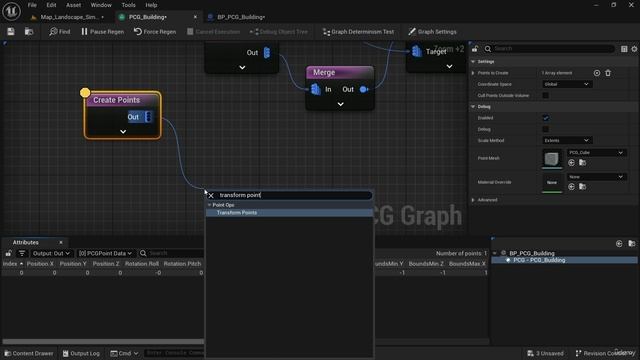Close the Attributes tab
Image resolution: width=640 pixels, height=360 pixels.
coord(61,242)
